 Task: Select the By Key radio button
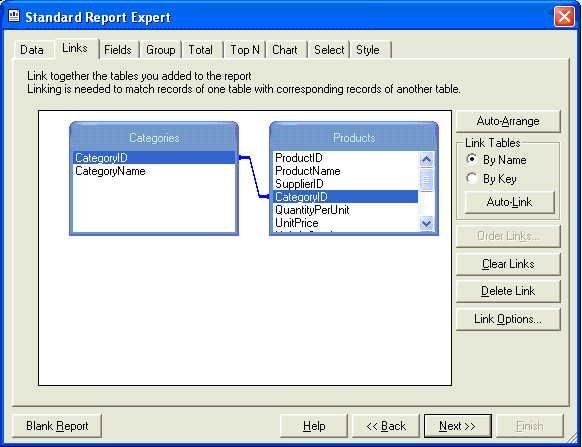[472, 178]
